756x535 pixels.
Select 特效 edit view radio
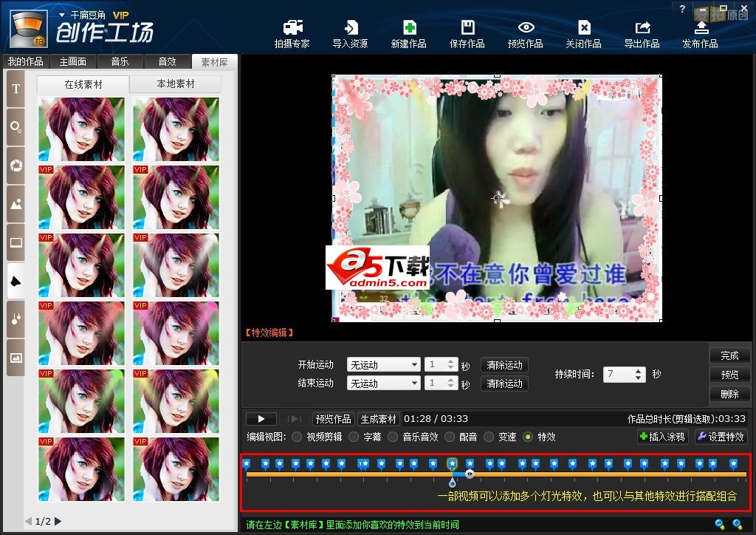pos(529,437)
